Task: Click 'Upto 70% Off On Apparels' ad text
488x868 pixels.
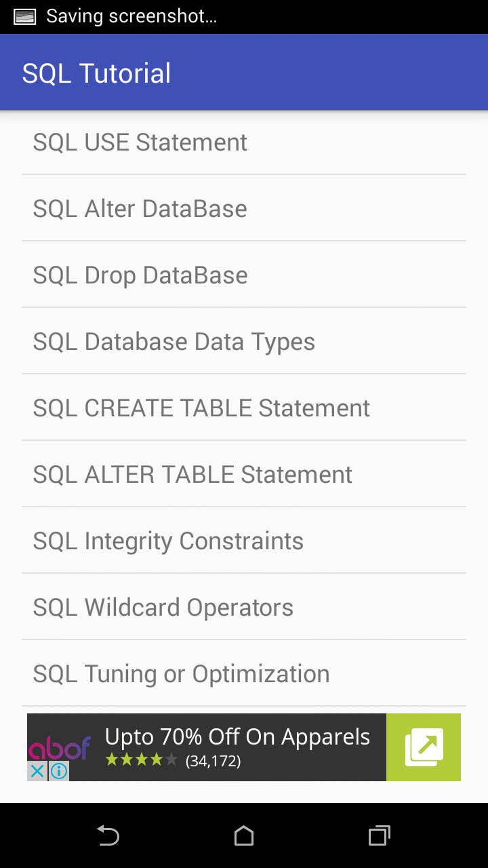Action: (237, 737)
